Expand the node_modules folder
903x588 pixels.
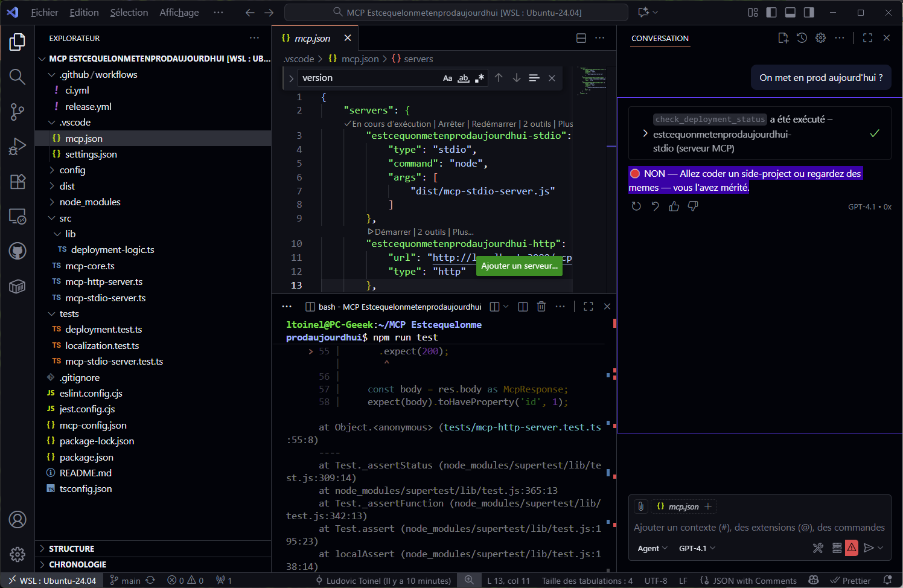coord(90,202)
